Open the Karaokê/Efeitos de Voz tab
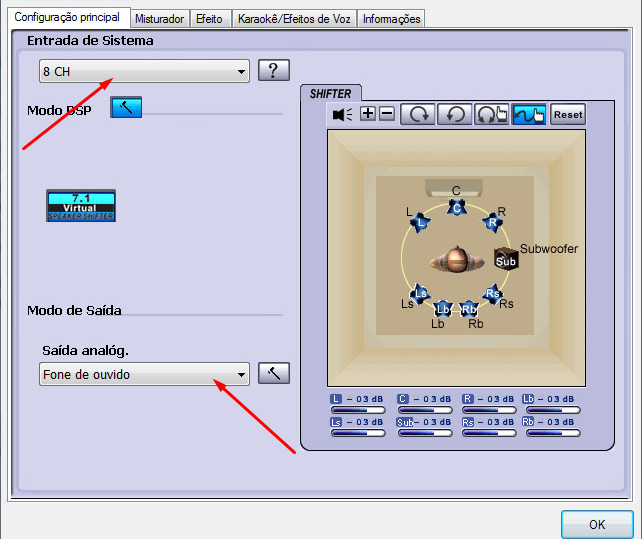The image size is (644, 547). [x=294, y=18]
